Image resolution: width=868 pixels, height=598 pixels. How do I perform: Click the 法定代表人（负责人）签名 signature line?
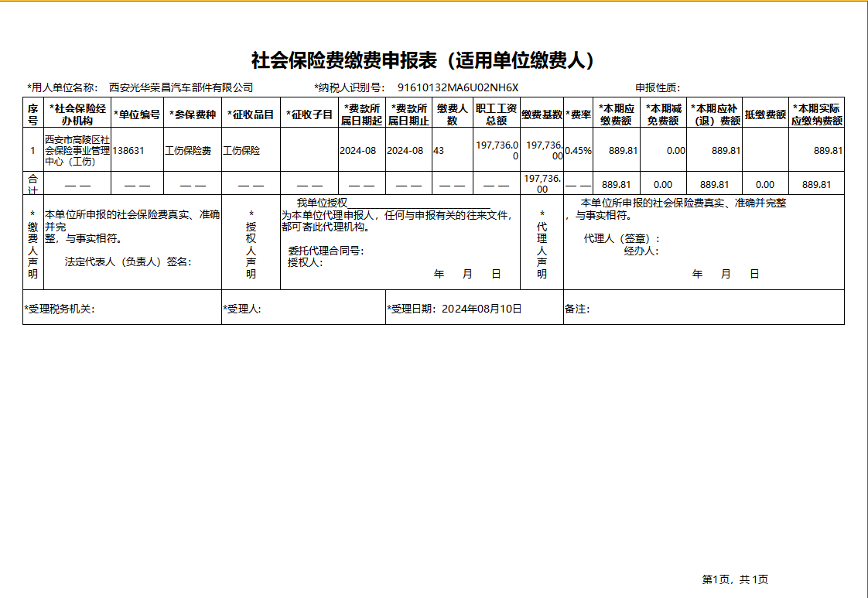point(128,262)
